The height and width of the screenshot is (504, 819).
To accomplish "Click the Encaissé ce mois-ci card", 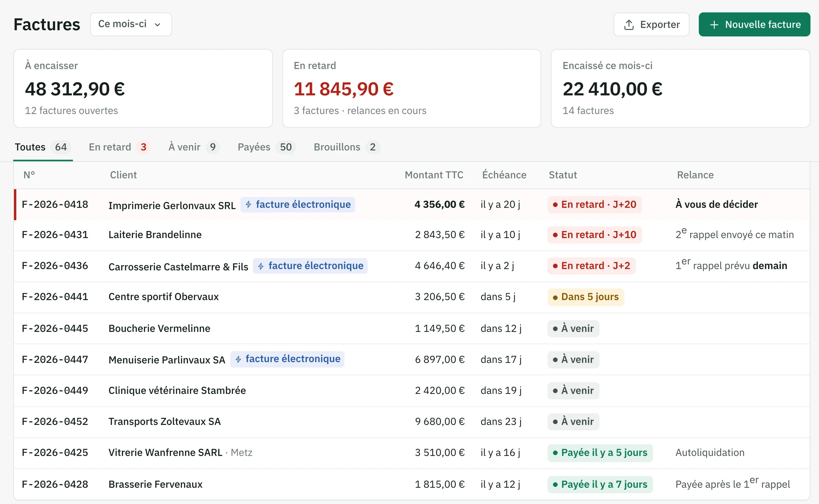I will 680,88.
